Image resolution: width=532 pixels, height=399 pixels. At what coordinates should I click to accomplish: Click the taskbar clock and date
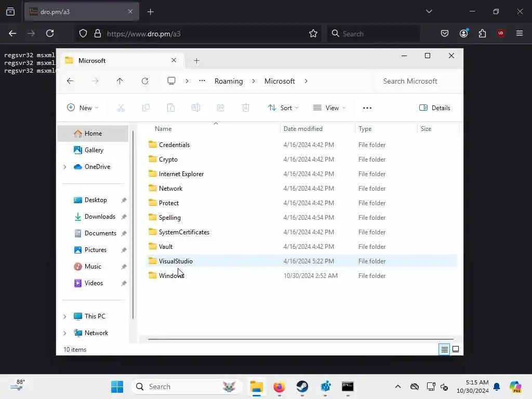[x=473, y=387]
